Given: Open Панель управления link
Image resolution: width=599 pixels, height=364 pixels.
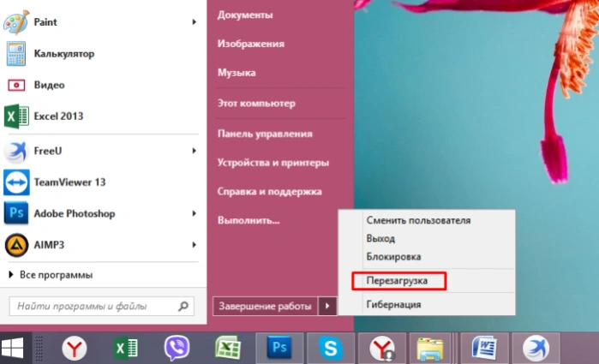Looking at the screenshot, I should point(265,134).
